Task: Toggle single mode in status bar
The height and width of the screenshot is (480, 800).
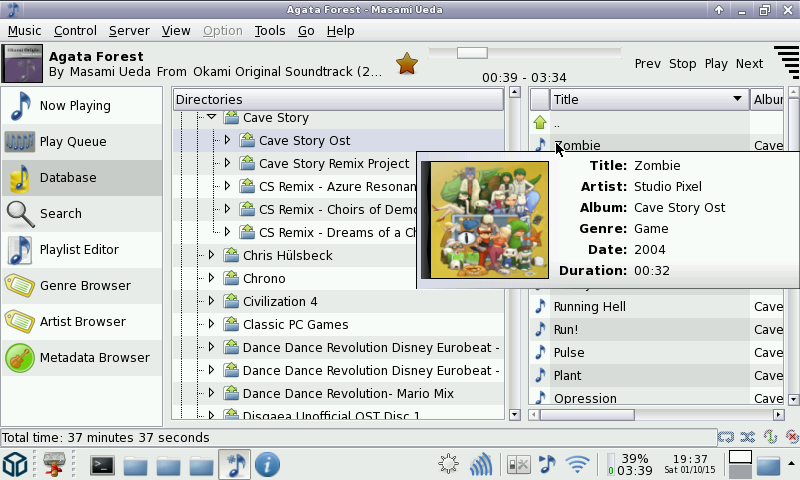Action: tap(770, 437)
